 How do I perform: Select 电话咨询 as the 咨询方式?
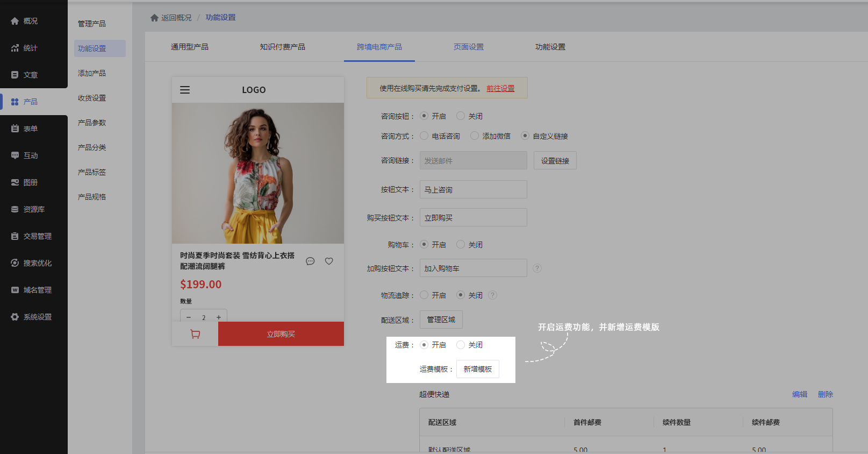point(425,136)
